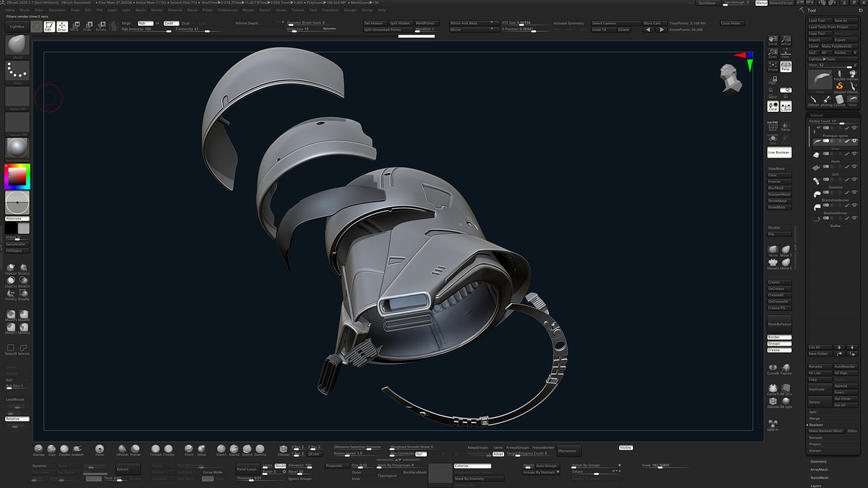Adjust the Rgb Intensity slider
The height and width of the screenshot is (488, 868).
[147, 29]
